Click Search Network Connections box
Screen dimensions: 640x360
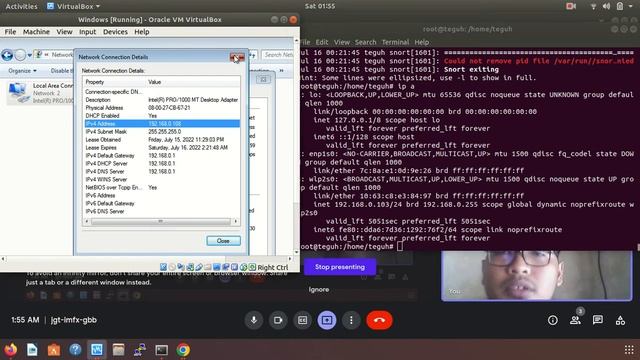click(278, 55)
